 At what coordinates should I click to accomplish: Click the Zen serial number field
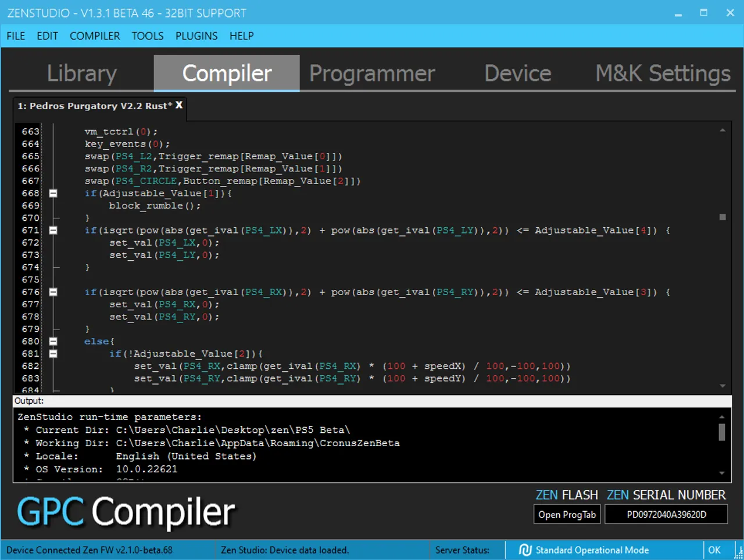666,515
